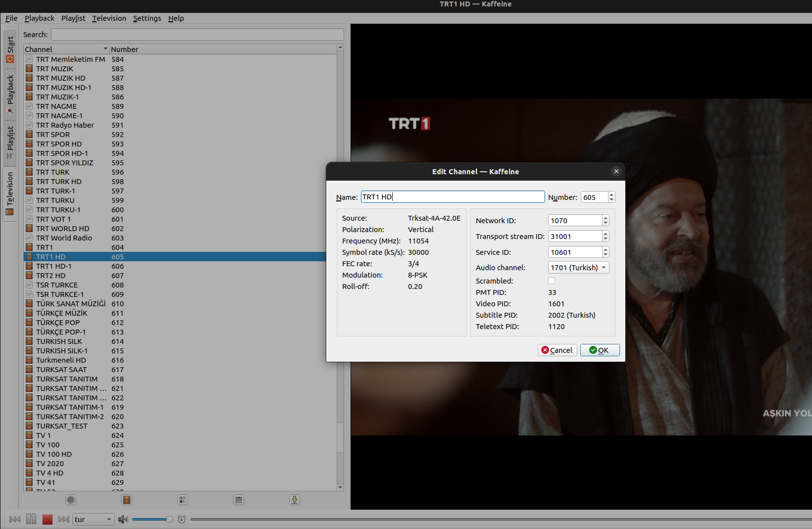Screen dimensions: 812x529
Task: Toggle the Scrambled checkbox
Action: (x=552, y=281)
